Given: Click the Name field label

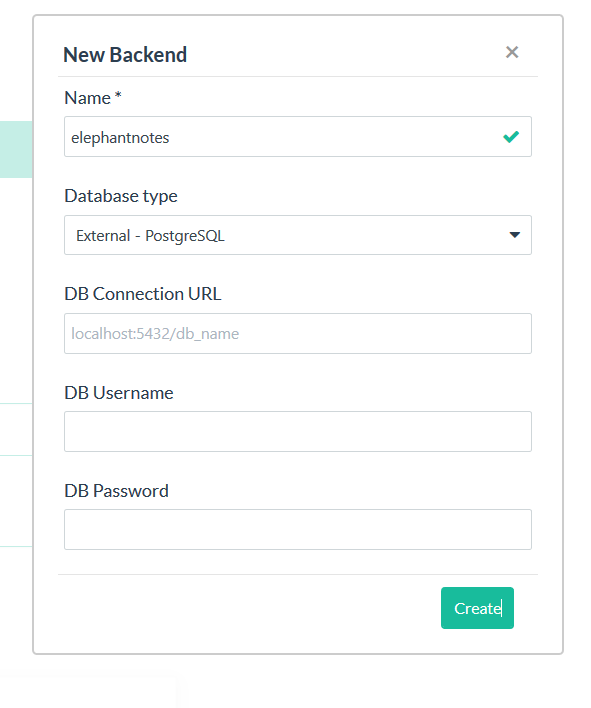Looking at the screenshot, I should pos(88,98).
